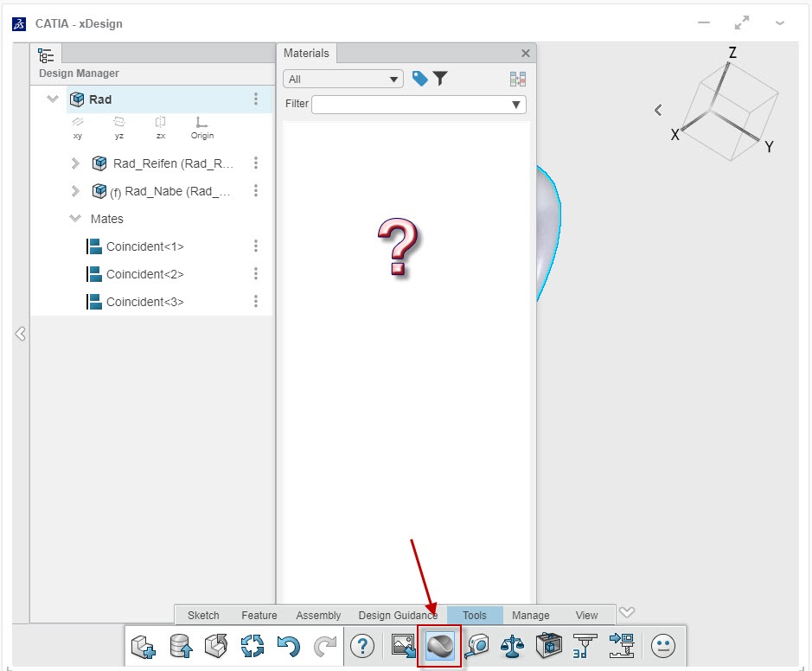Redo the last action
Screen dimensions: 812x671
(x=324, y=647)
